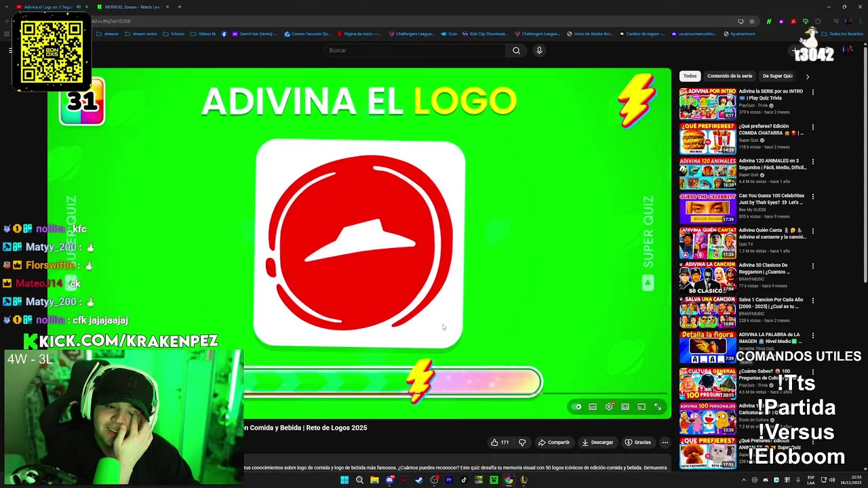Viewport: 868px width, 488px height.
Task: Toggle autoplay switch in video player
Action: tap(576, 407)
